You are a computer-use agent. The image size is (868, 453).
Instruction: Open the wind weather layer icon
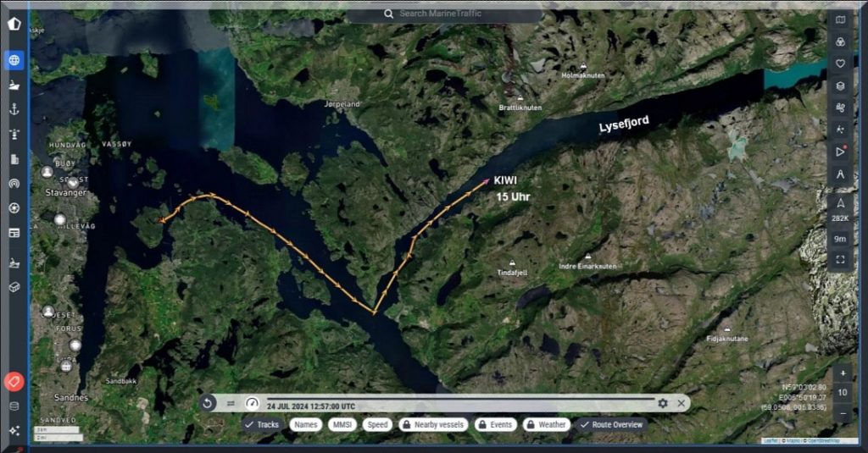tap(840, 108)
